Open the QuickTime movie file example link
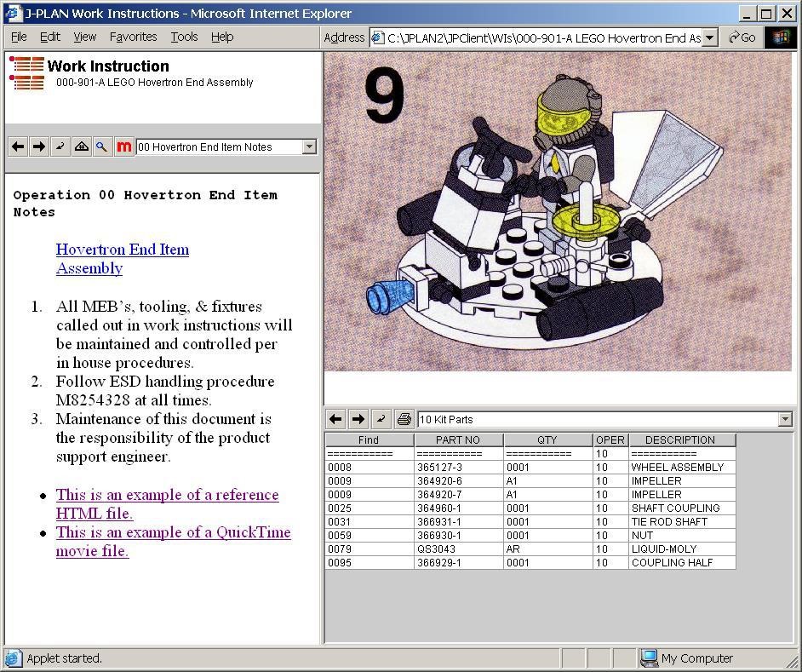This screenshot has height=672, width=802. click(174, 542)
